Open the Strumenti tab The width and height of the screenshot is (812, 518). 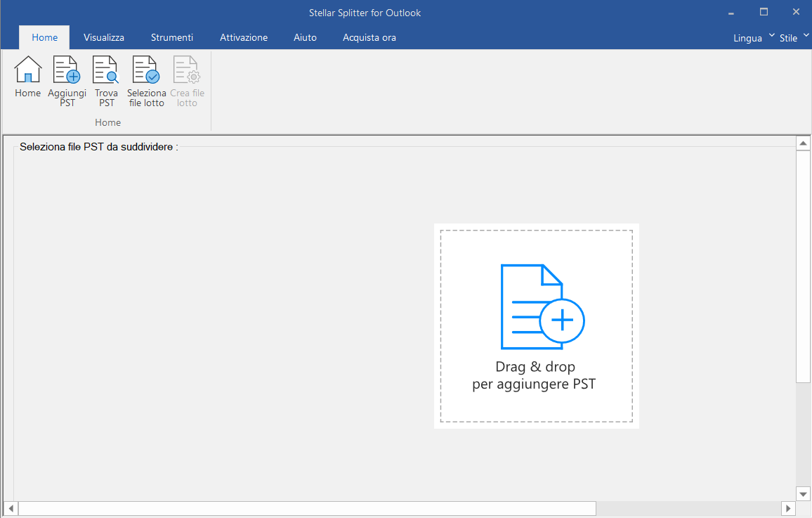[172, 37]
